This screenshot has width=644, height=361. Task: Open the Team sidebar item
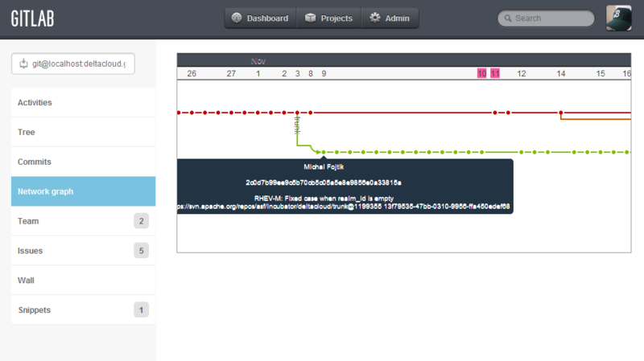84,221
